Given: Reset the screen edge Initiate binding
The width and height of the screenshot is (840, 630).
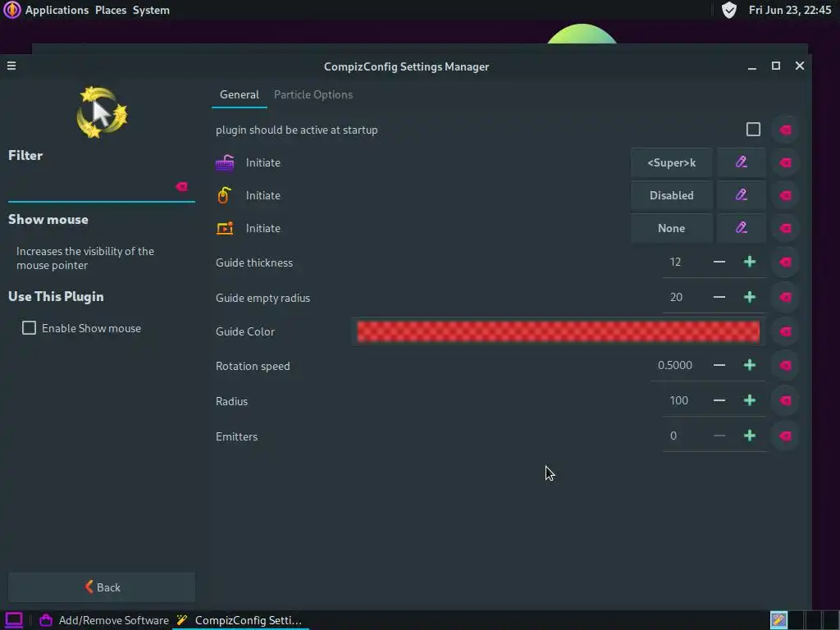Looking at the screenshot, I should pos(785,228).
